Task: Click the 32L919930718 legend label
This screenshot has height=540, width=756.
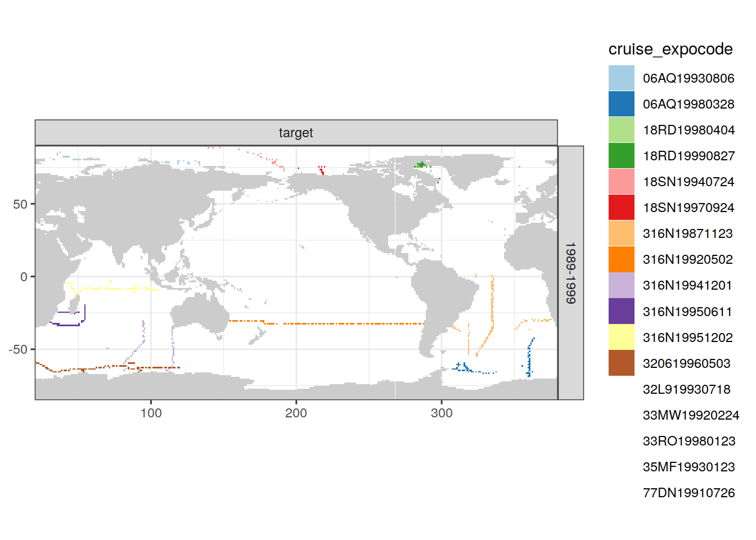Action: pyautogui.click(x=686, y=389)
